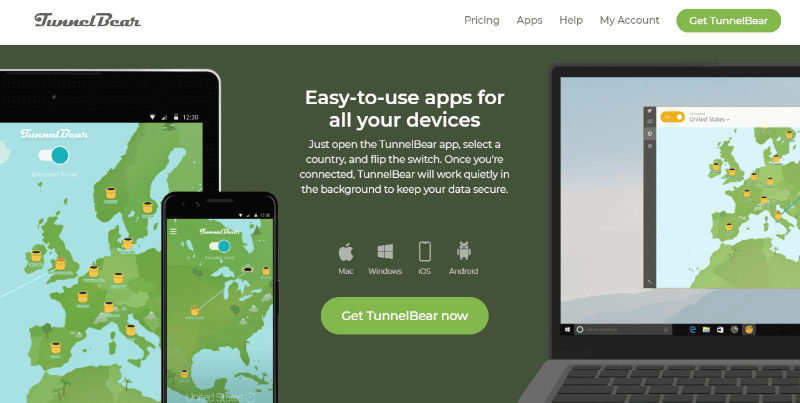Select the Mac apple icon

345,252
